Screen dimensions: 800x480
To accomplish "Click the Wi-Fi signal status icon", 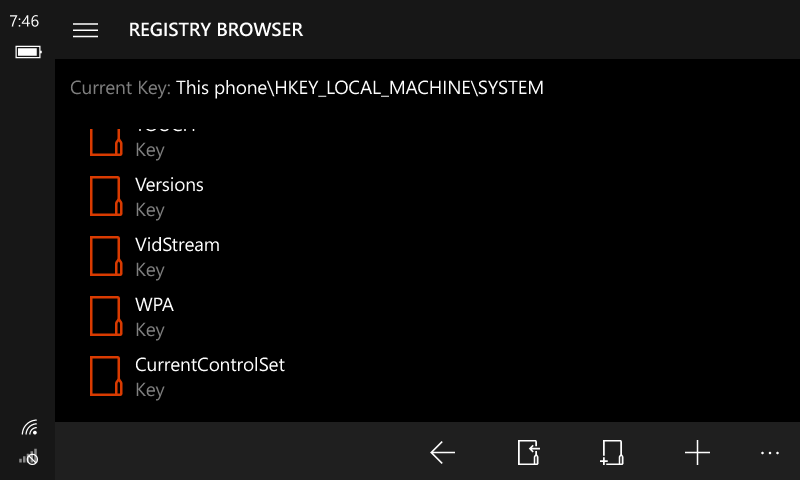I will pos(29,428).
